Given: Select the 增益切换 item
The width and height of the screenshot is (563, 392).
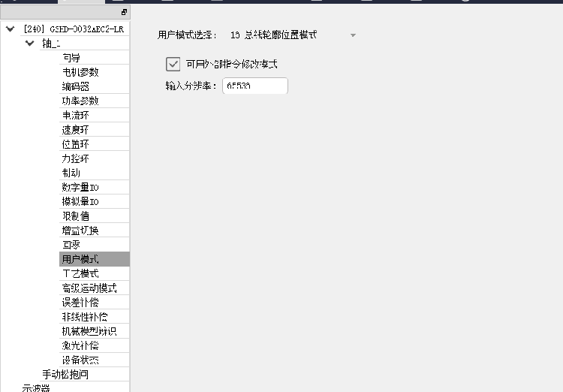Looking at the screenshot, I should [80, 230].
